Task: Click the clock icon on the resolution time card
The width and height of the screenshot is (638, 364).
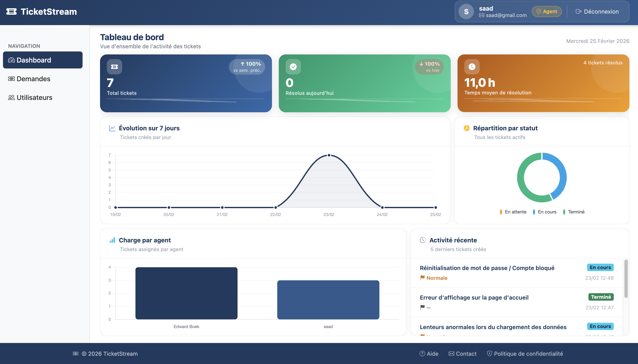Action: coord(472,67)
